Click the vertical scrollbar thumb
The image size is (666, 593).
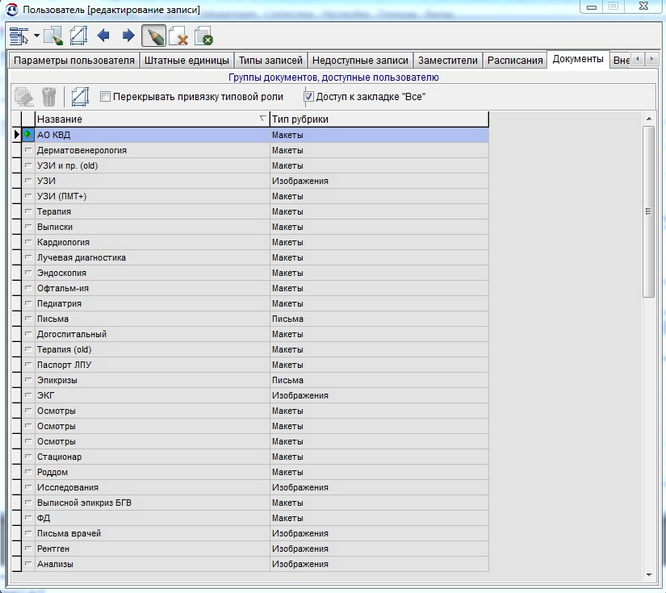point(649,212)
